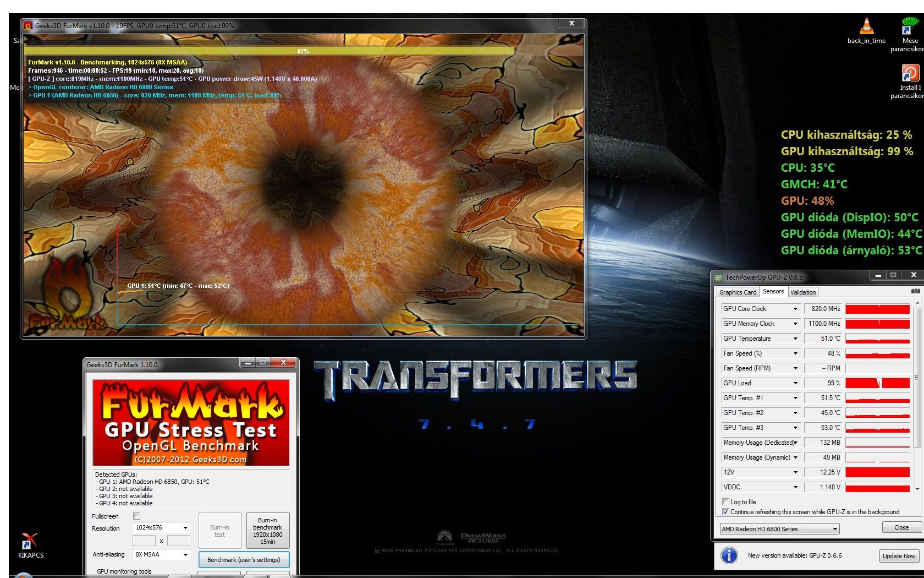Enable the Log to file checkbox

[725, 502]
